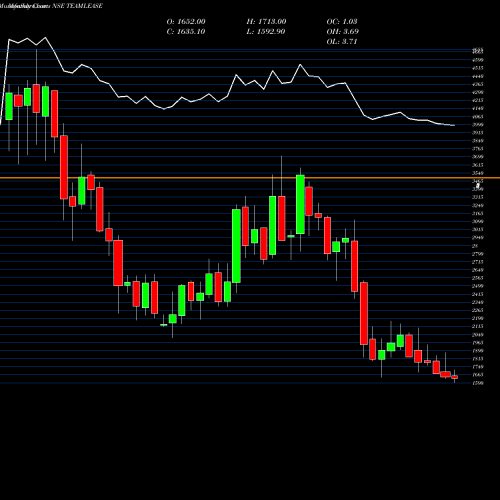Select the close value C: 1635.10

pyautogui.click(x=186, y=31)
